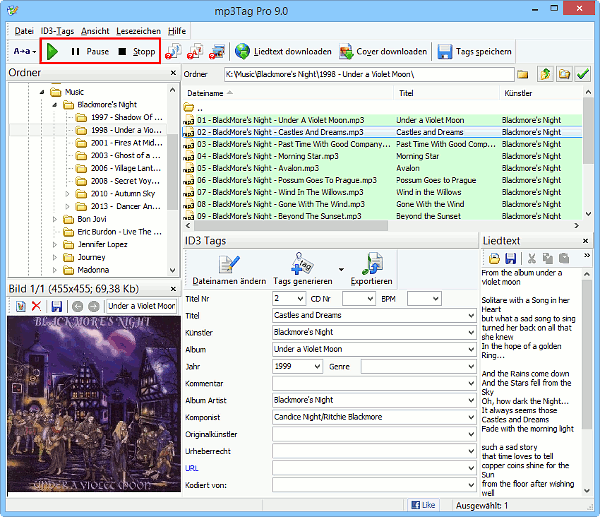Expand Liedtext toolbar overflow chevron
This screenshot has width=600, height=517.
587,255
